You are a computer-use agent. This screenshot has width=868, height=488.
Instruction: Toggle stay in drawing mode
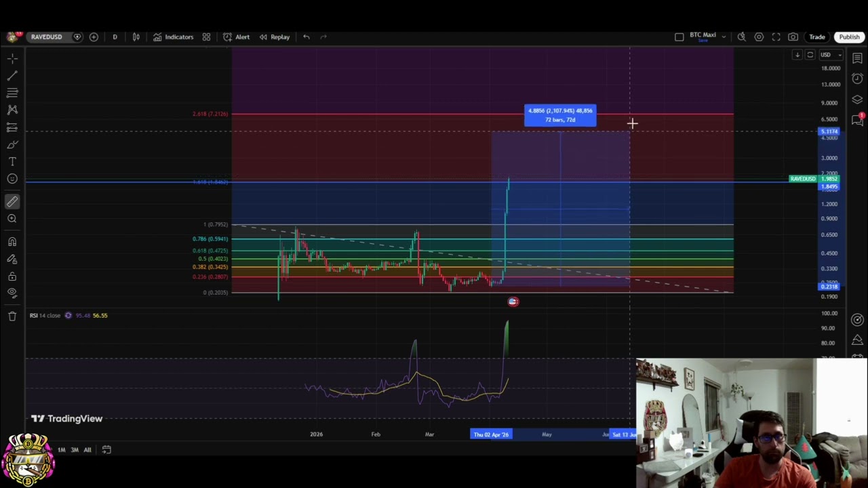point(12,259)
